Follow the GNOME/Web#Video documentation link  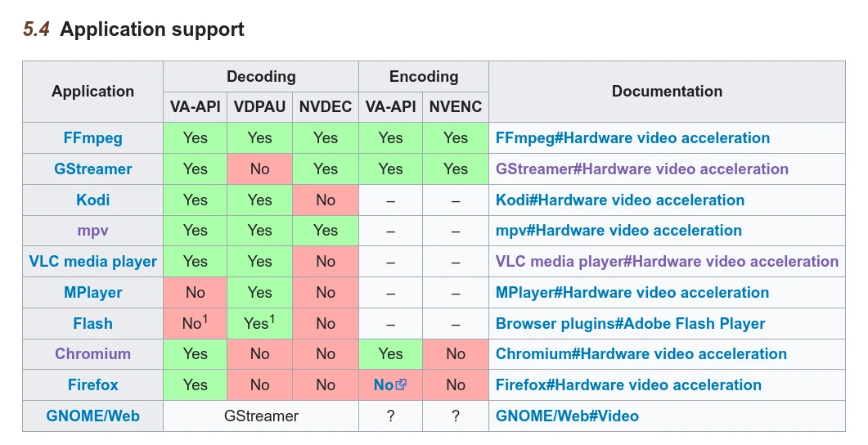point(567,416)
